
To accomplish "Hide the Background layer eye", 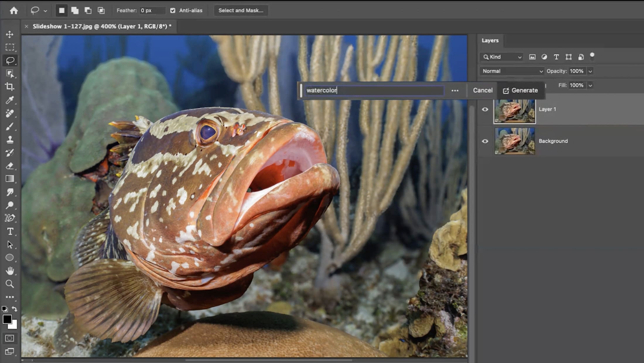I will [x=485, y=141].
